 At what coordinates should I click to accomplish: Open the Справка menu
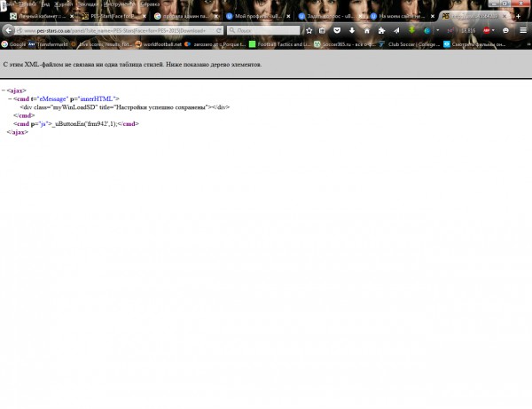point(150,4)
